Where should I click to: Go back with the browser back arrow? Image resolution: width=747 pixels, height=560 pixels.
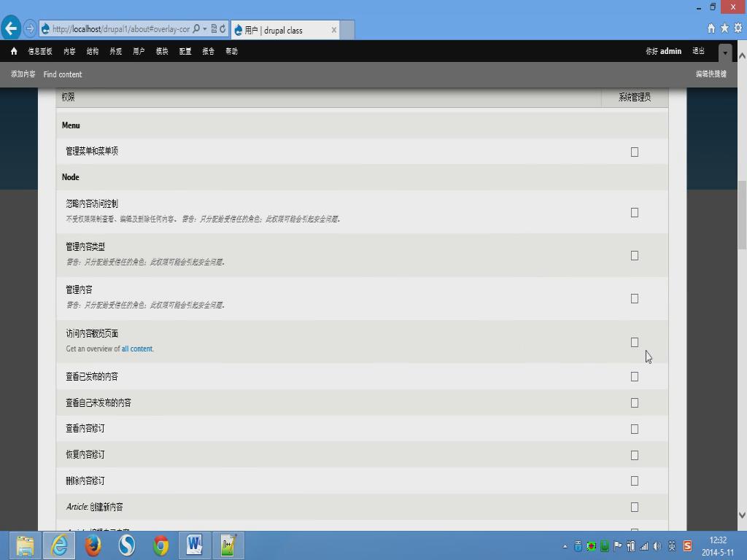click(11, 28)
